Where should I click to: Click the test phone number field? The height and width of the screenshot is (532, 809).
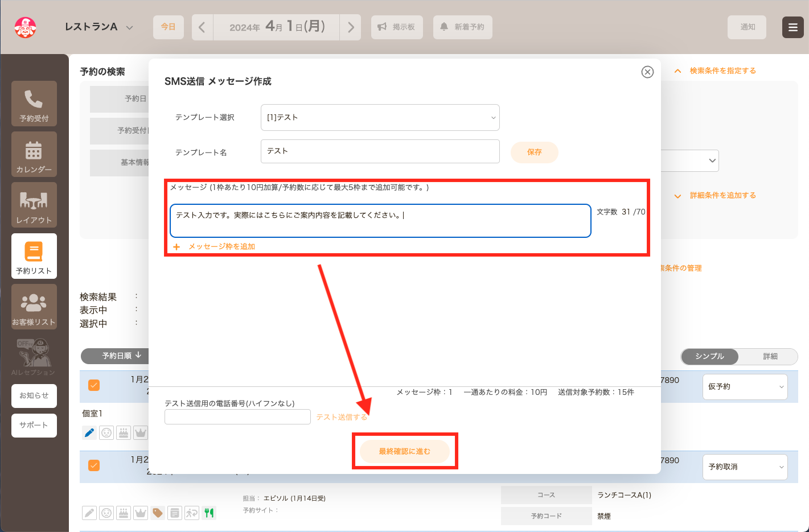tap(237, 417)
